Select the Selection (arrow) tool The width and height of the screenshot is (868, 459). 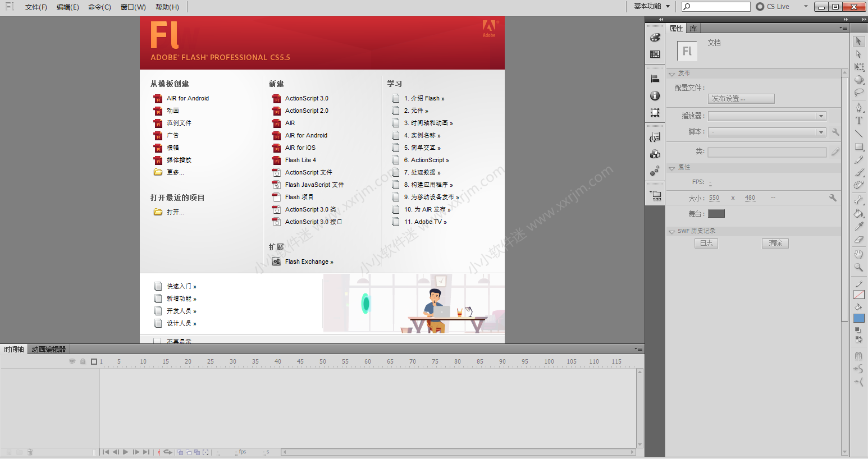click(858, 42)
